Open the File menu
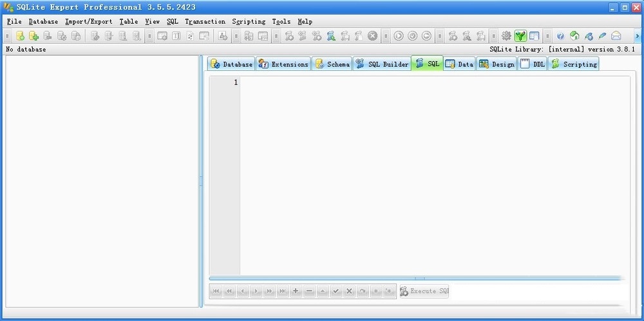Image resolution: width=644 pixels, height=321 pixels. coord(14,21)
